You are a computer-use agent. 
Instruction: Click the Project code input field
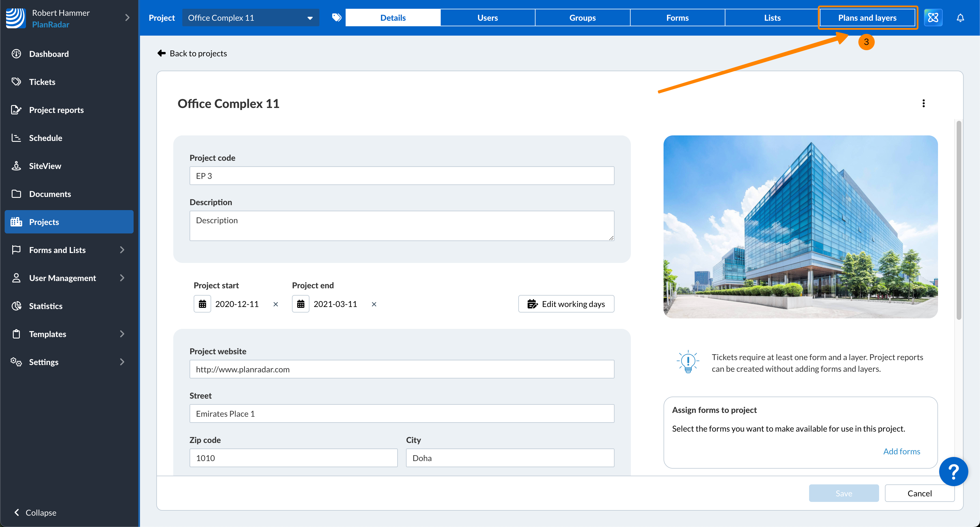click(x=401, y=176)
